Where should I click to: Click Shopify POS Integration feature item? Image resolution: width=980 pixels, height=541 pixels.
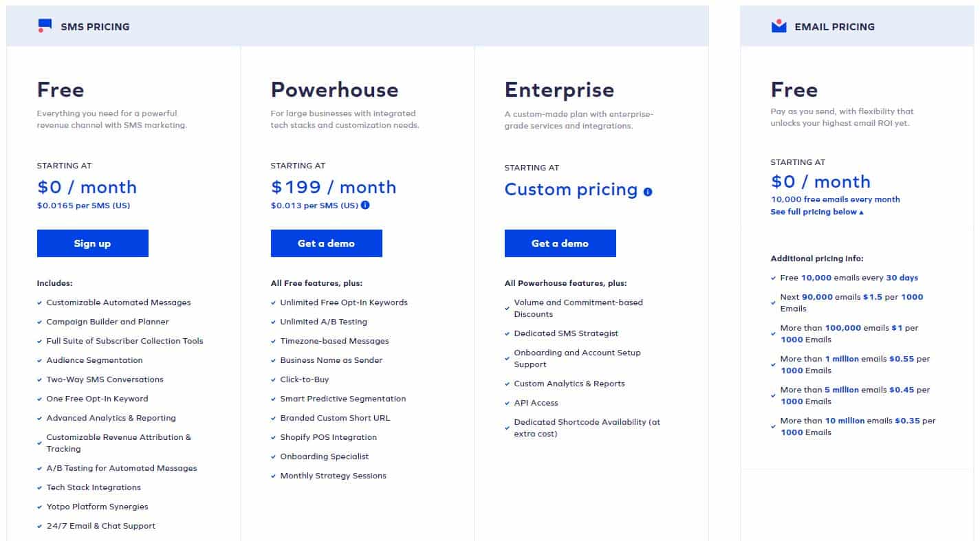tap(329, 437)
